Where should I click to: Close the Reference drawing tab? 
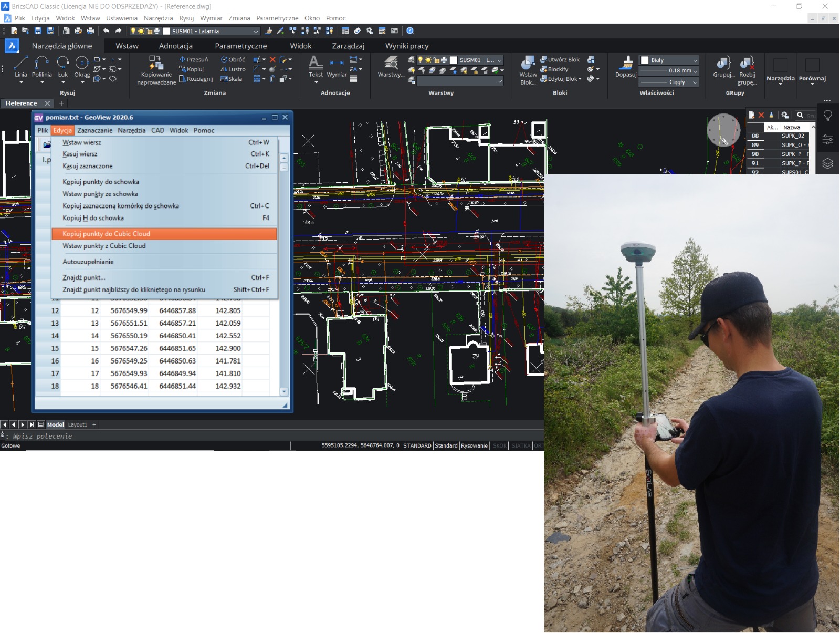47,103
